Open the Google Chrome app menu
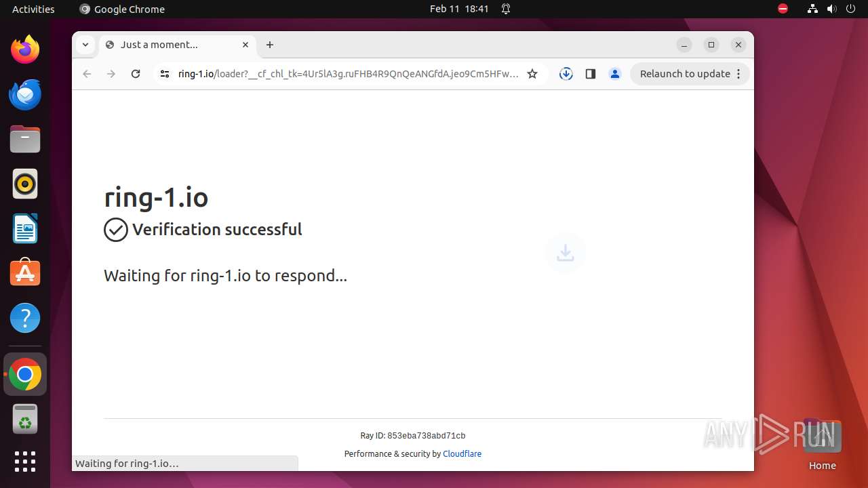The image size is (868, 488). click(x=122, y=9)
